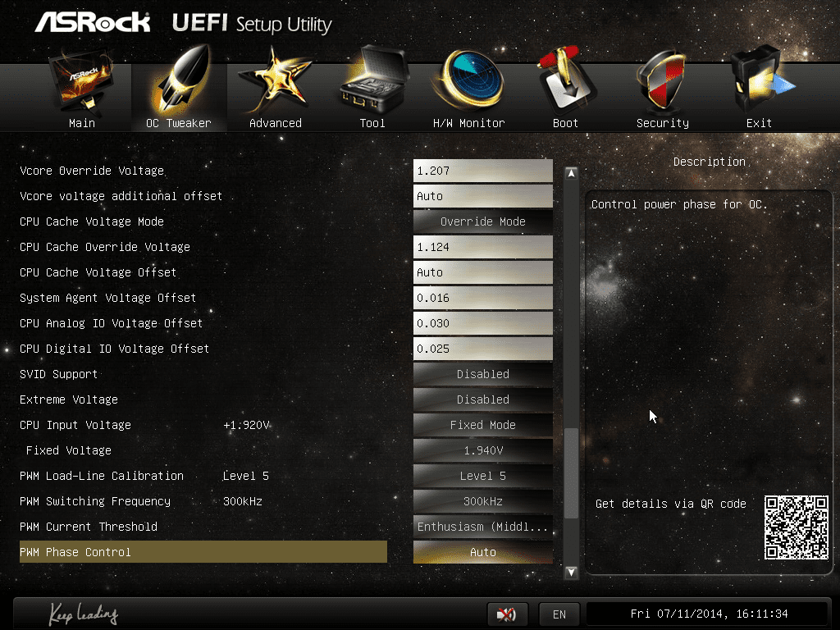Click CPU Analog IO Voltage Offset 0.030 field

[482, 323]
